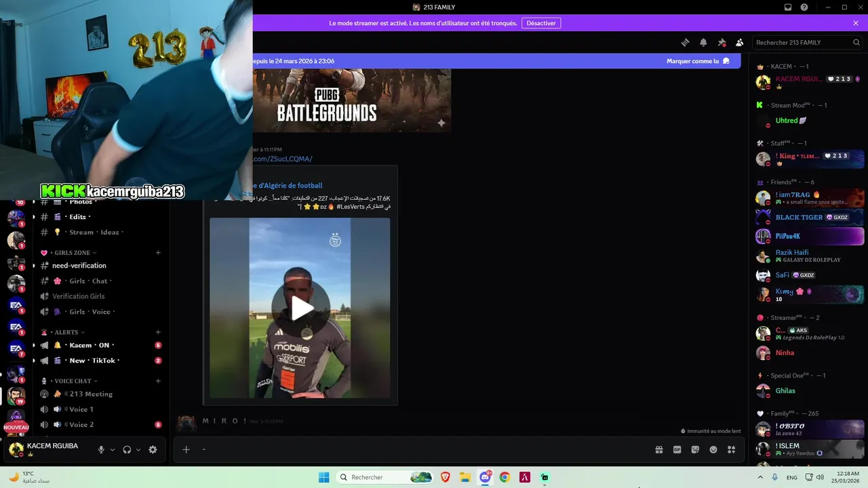Click the search magnifier in Rechercher field

coord(856,42)
